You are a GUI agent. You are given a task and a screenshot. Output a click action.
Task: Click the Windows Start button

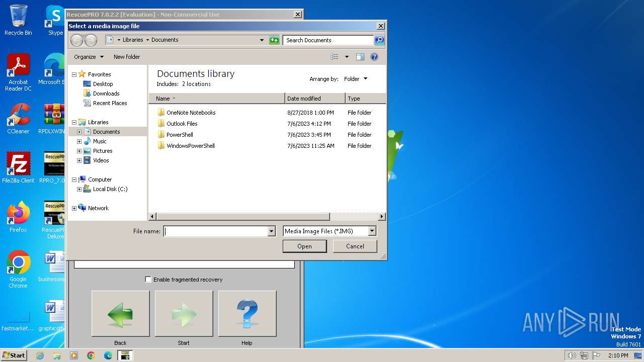14,355
